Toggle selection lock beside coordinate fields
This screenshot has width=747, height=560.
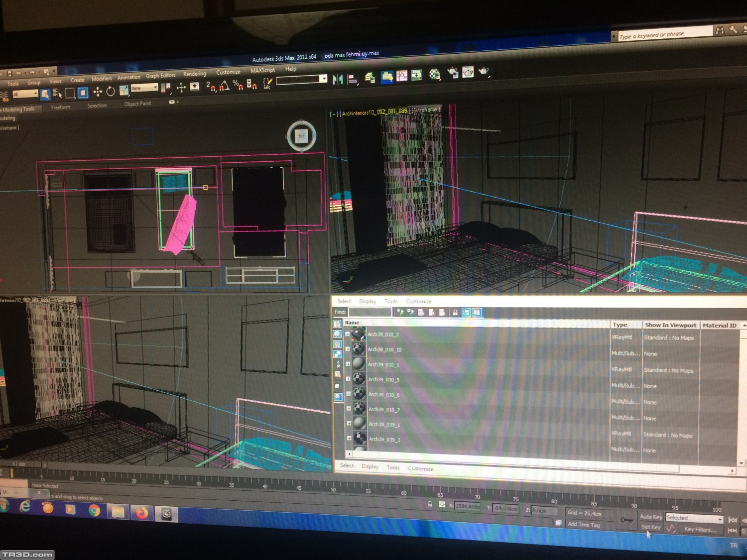click(x=429, y=504)
